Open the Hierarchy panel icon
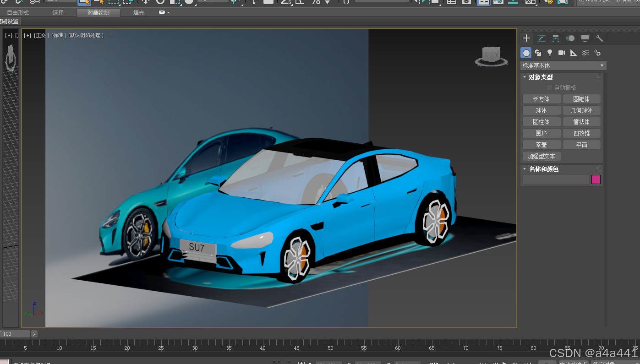Screen dimensions: 640x364 [556, 38]
